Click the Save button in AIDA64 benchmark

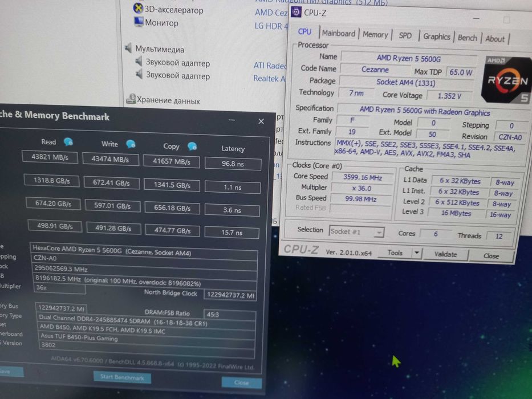tap(10, 372)
